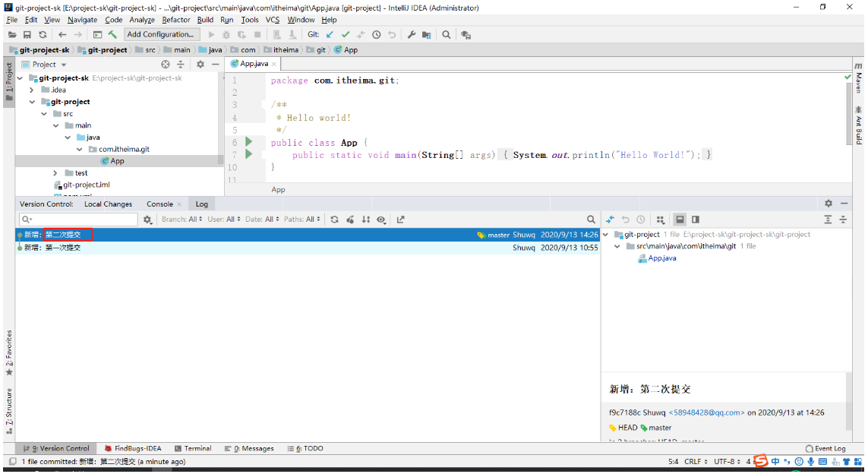Click Add Configuration button
The width and height of the screenshot is (868, 474).
(160, 34)
